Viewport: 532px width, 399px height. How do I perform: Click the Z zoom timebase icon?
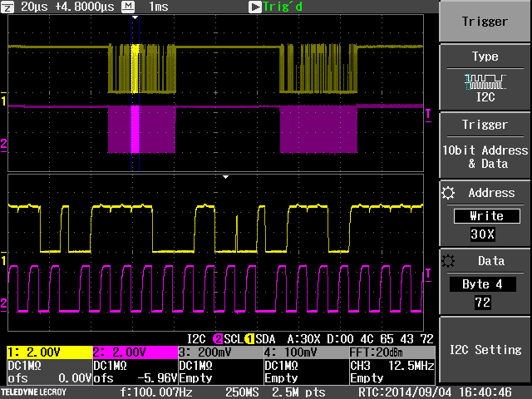7,7
